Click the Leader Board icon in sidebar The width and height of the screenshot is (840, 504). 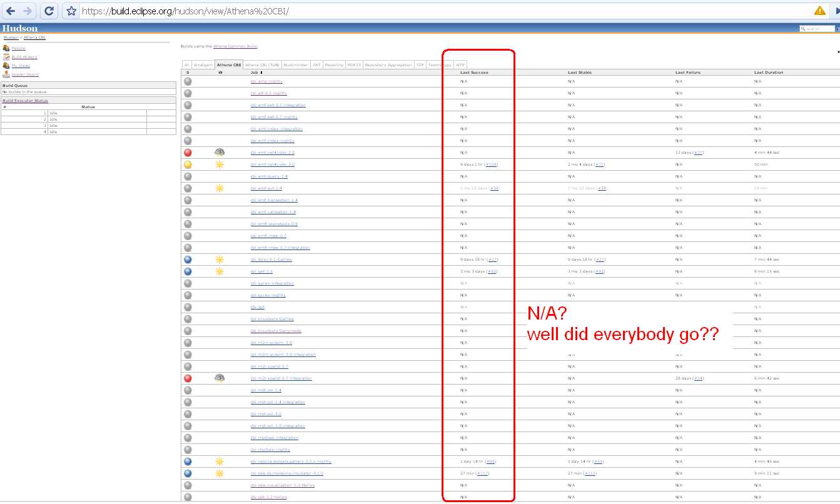(6, 74)
